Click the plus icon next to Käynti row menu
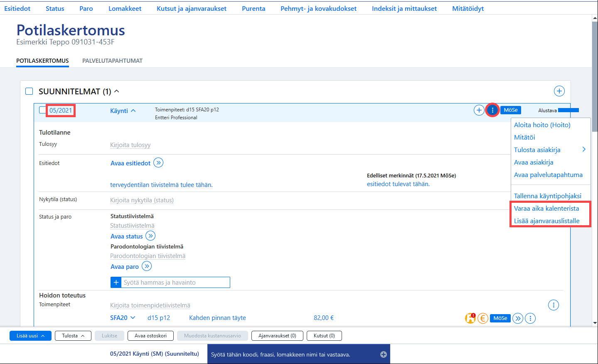The width and height of the screenshot is (598, 364). tap(479, 110)
